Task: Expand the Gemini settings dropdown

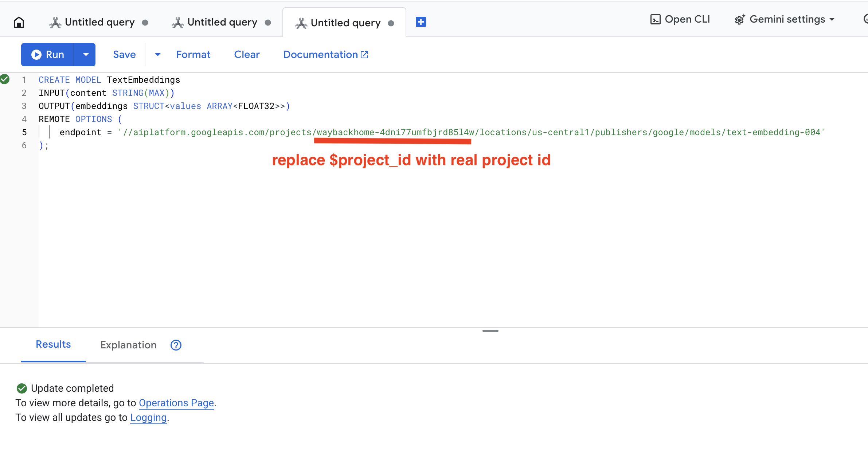Action: (x=832, y=19)
